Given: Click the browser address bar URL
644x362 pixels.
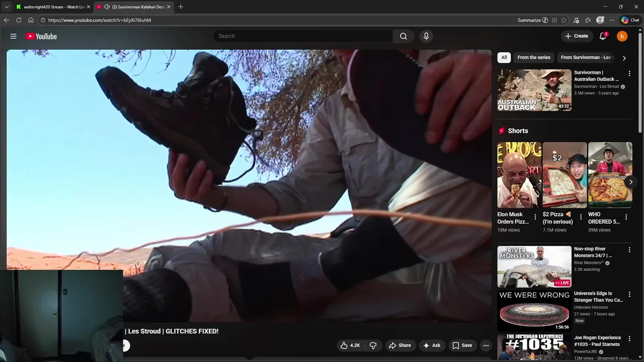Looking at the screenshot, I should (99, 20).
